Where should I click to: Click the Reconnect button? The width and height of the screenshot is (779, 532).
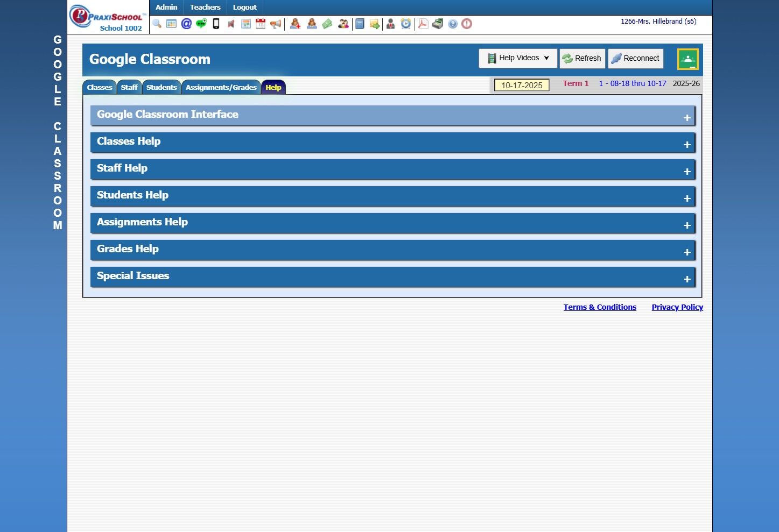636,58
